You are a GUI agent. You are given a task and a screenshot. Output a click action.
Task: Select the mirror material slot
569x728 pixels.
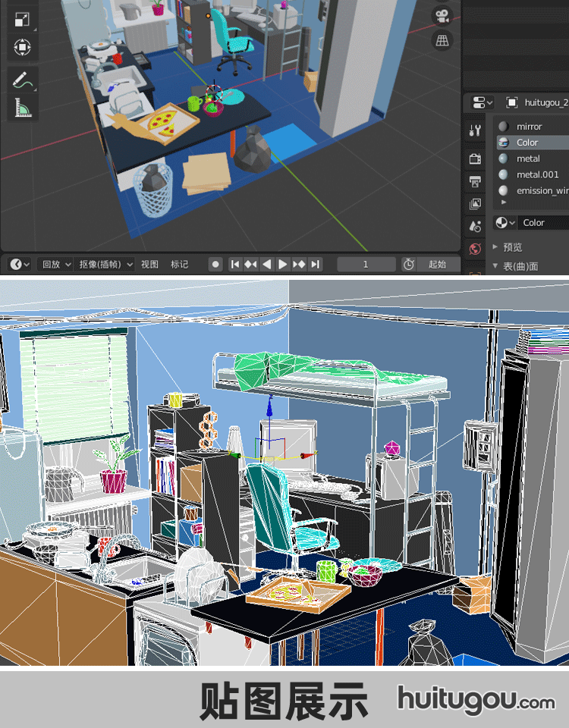tap(533, 127)
